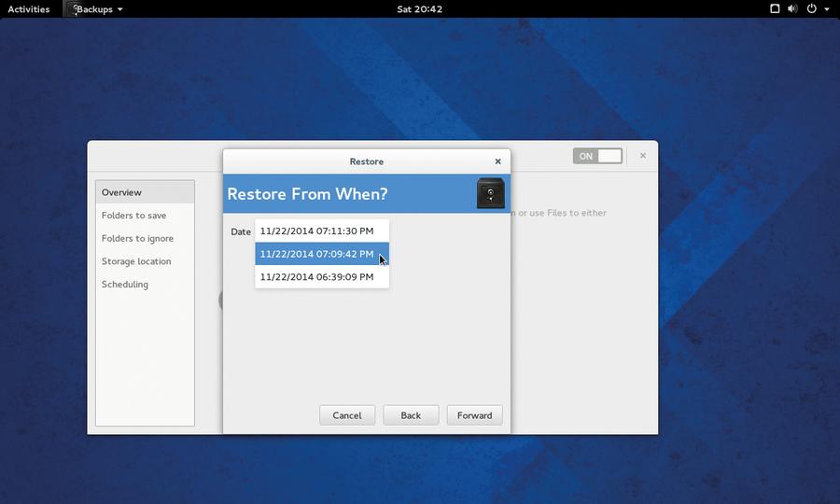Close the main Backups window
Screen dimensions: 840x504
643,155
